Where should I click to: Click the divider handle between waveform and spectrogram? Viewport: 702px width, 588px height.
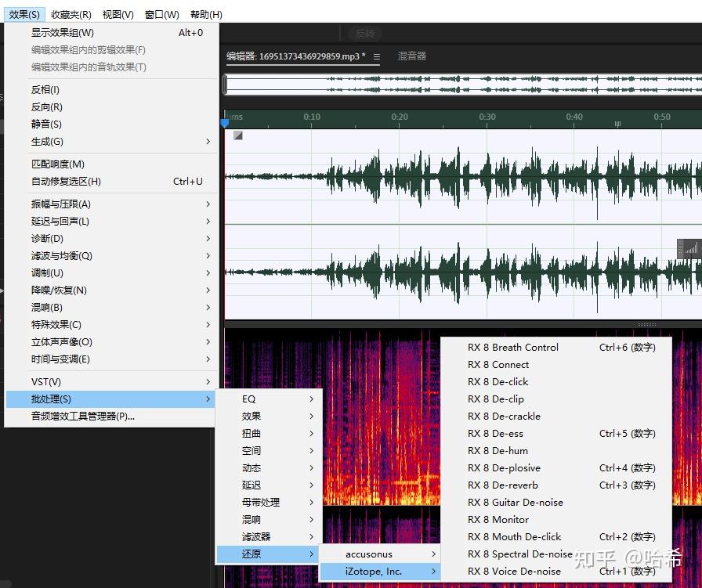646,324
